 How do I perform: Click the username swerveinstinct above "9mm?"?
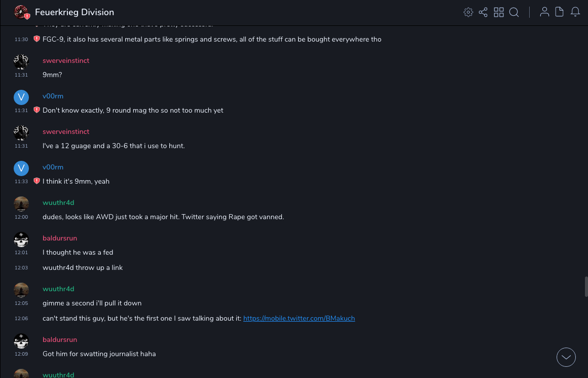[66, 60]
